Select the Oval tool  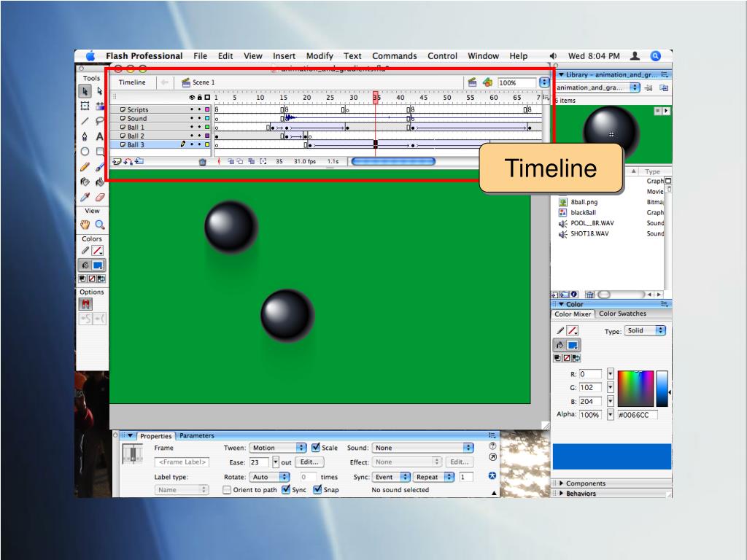click(85, 152)
